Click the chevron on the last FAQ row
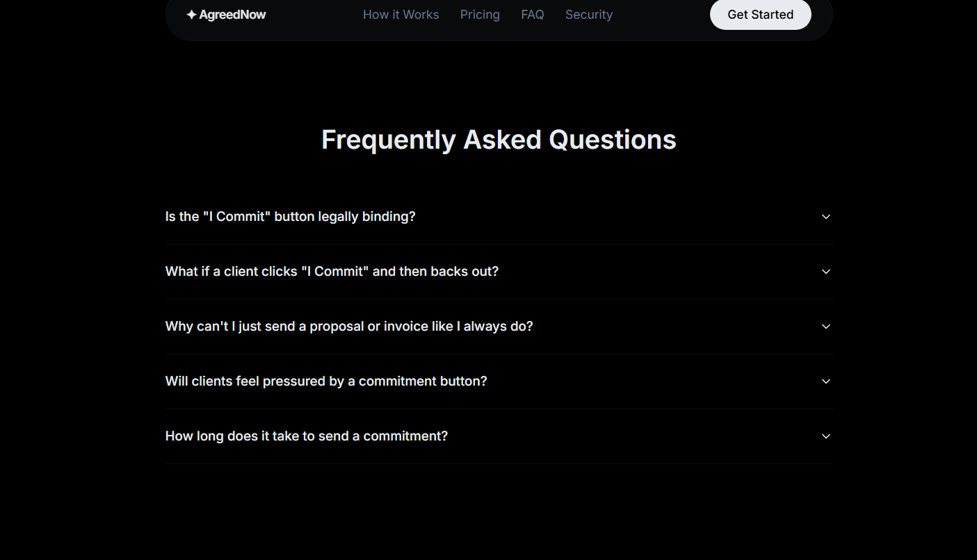Screen dimensions: 977x560 [825, 436]
